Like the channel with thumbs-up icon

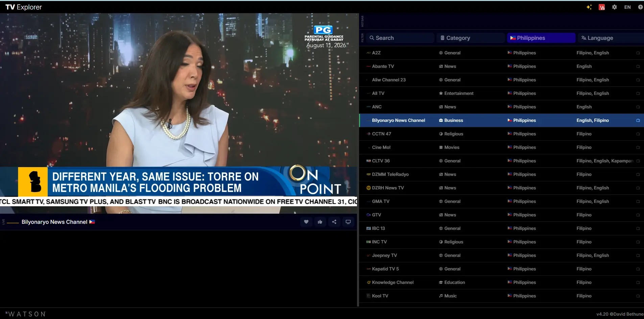coord(320,222)
